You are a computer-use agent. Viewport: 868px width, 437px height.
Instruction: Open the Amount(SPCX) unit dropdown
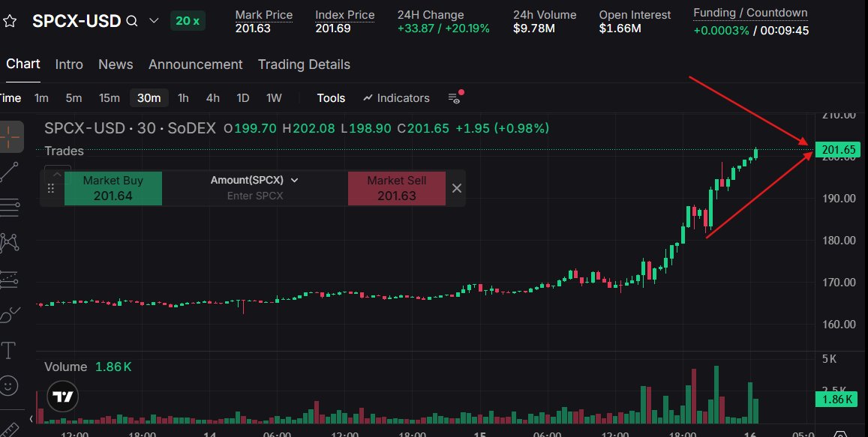(x=254, y=181)
